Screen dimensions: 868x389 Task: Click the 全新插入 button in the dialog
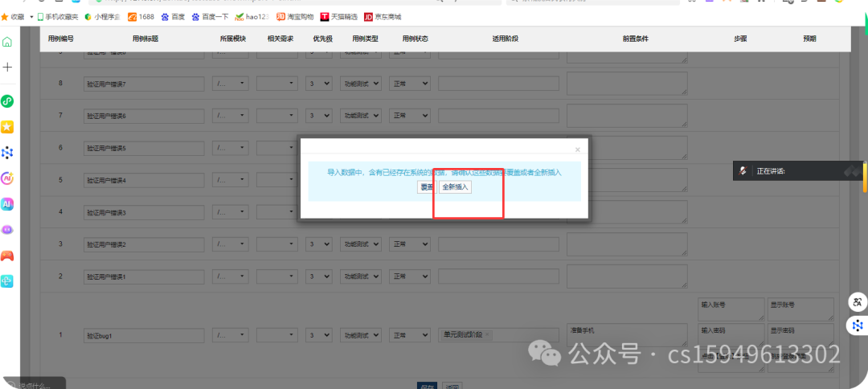point(455,187)
